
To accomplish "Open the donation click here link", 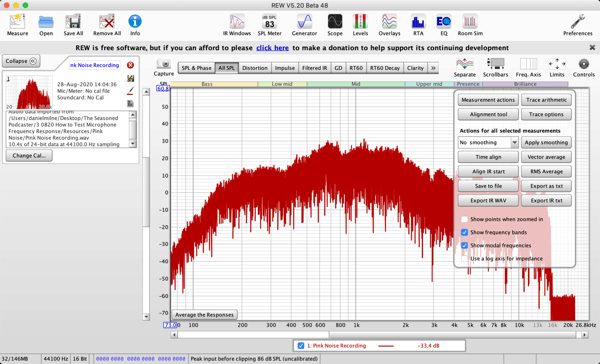I will (x=272, y=48).
